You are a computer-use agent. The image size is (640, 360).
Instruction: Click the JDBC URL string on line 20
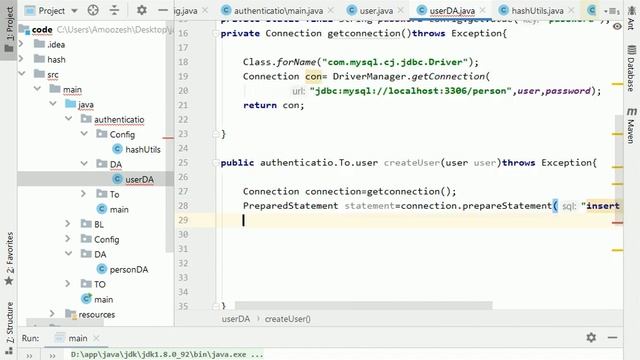411,91
